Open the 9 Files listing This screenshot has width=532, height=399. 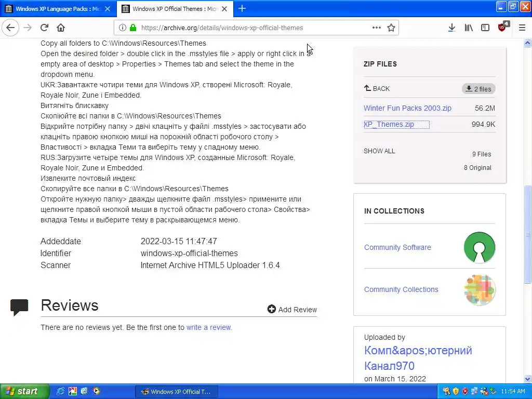click(482, 154)
